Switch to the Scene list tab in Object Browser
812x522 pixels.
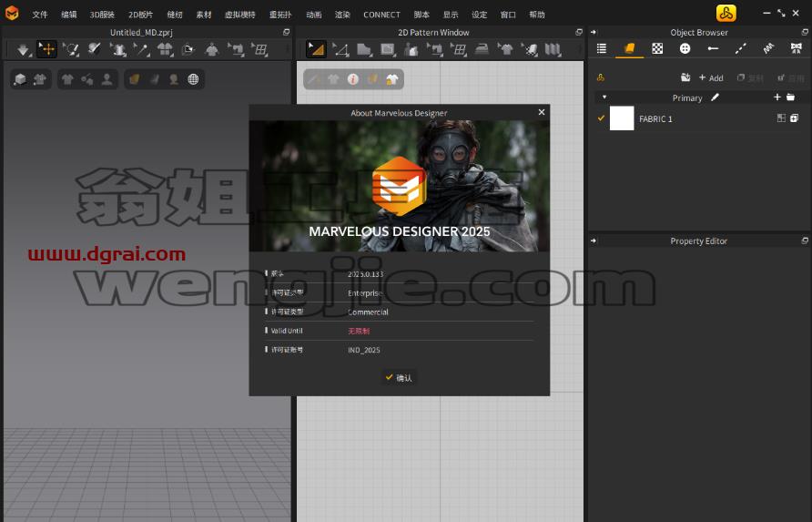pyautogui.click(x=601, y=48)
